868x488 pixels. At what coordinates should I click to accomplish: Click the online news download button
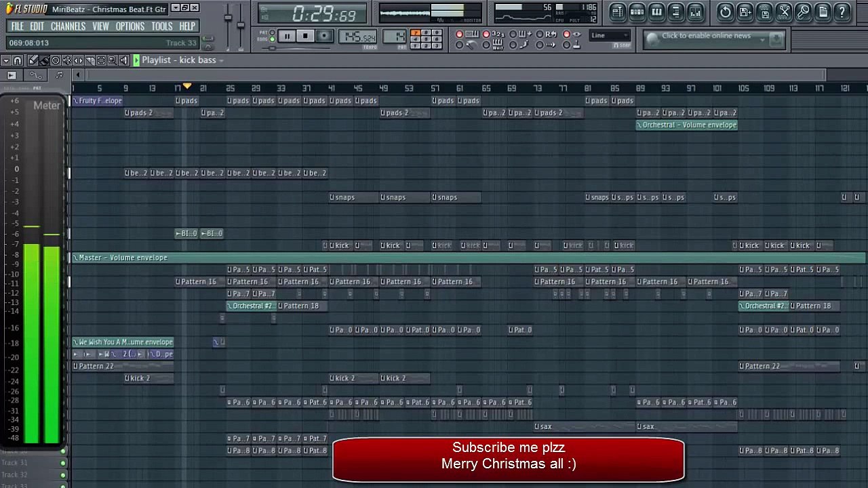tap(777, 40)
